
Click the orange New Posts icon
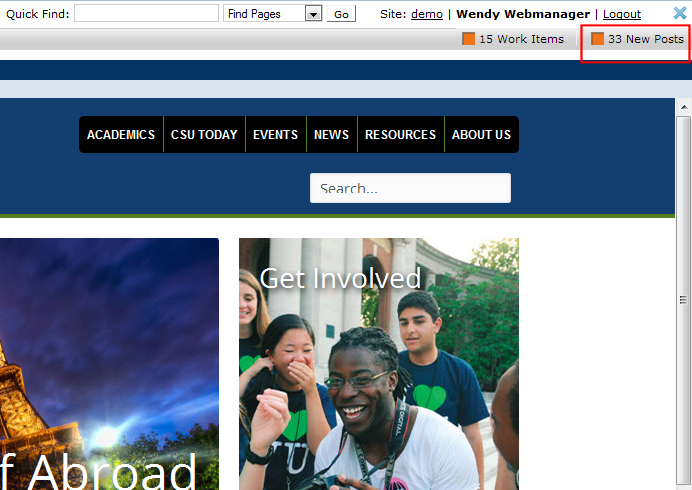click(597, 39)
